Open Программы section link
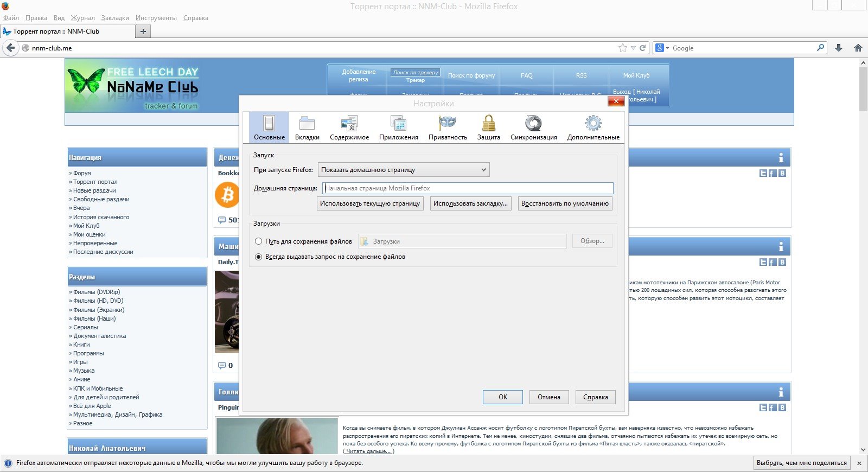The height and width of the screenshot is (472, 868). click(x=88, y=353)
